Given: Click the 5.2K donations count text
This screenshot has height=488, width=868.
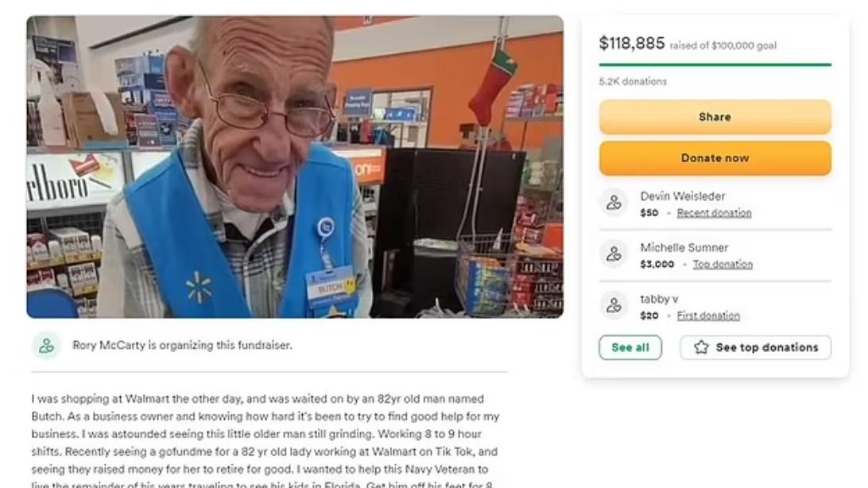Looking at the screenshot, I should (x=633, y=81).
